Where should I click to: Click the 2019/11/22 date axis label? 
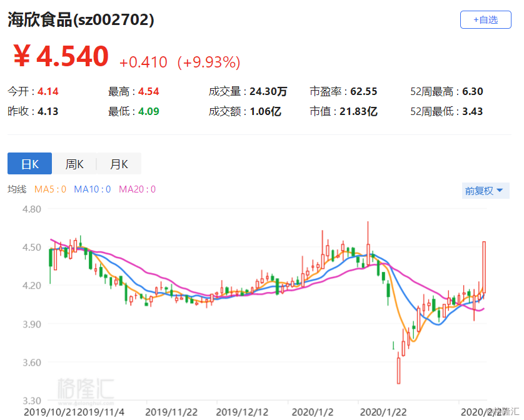click(171, 412)
